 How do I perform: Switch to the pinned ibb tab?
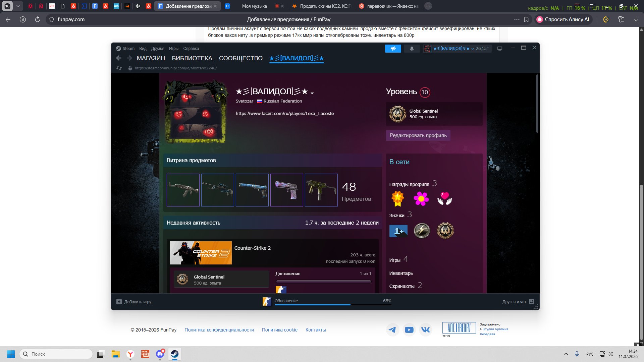pyautogui.click(x=116, y=6)
